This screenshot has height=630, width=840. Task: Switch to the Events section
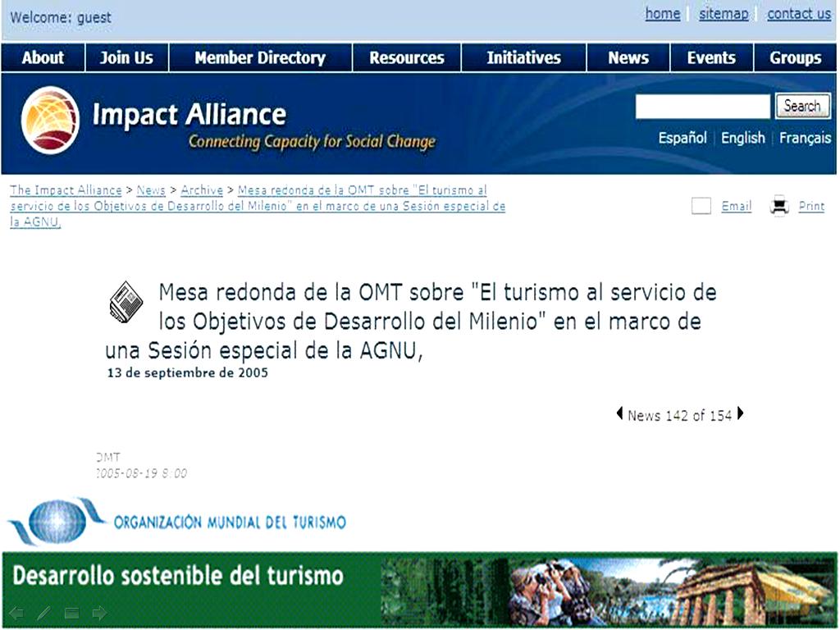pyautogui.click(x=710, y=57)
